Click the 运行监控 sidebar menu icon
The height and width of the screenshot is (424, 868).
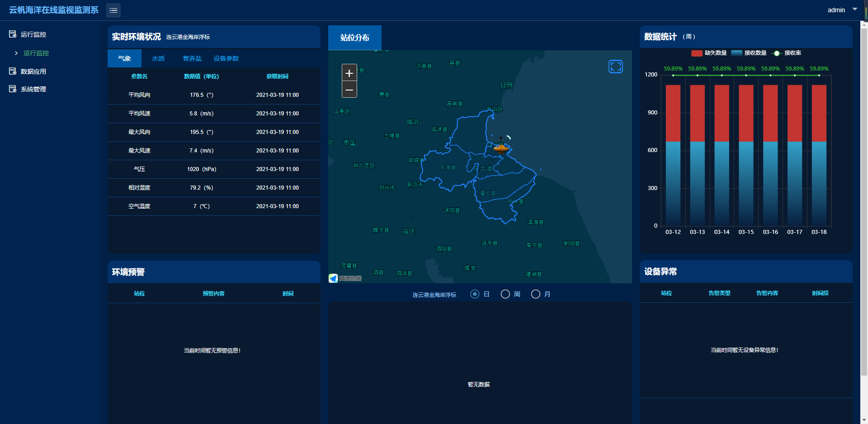pyautogui.click(x=13, y=34)
